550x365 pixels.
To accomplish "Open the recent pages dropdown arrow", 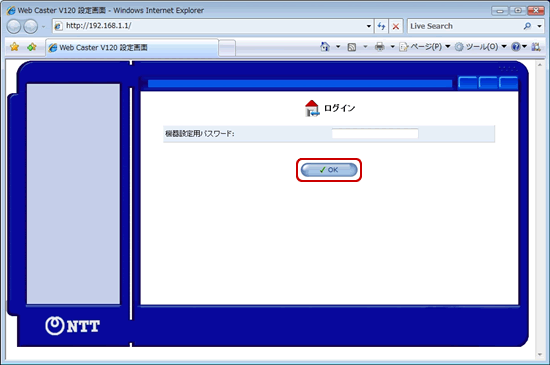I will pos(43,26).
